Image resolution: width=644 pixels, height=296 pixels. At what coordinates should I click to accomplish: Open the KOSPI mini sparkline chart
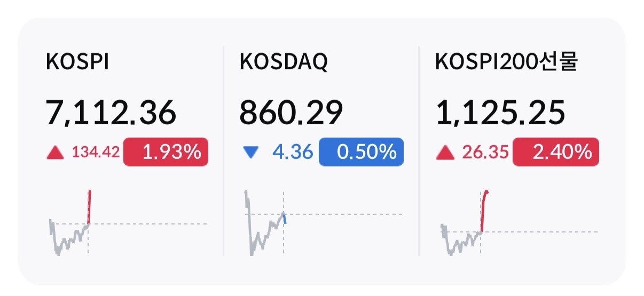[128, 223]
